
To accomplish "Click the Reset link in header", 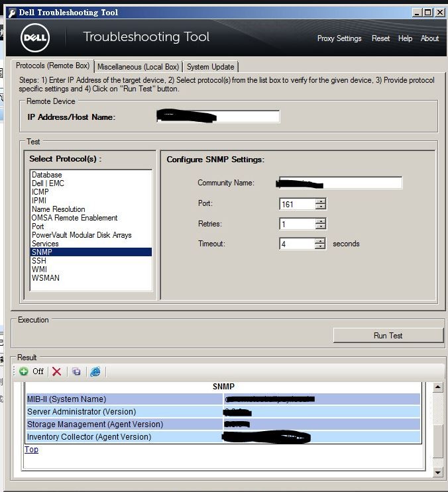I will tap(380, 38).
